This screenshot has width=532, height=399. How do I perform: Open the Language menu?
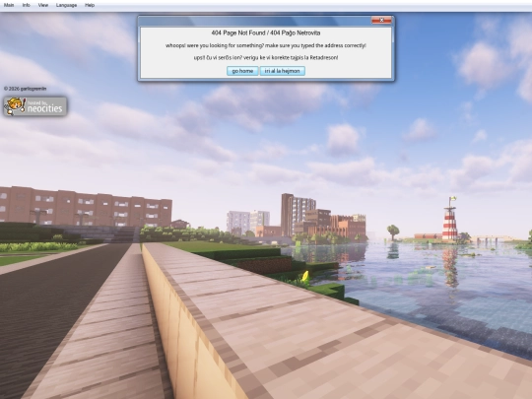click(x=66, y=5)
